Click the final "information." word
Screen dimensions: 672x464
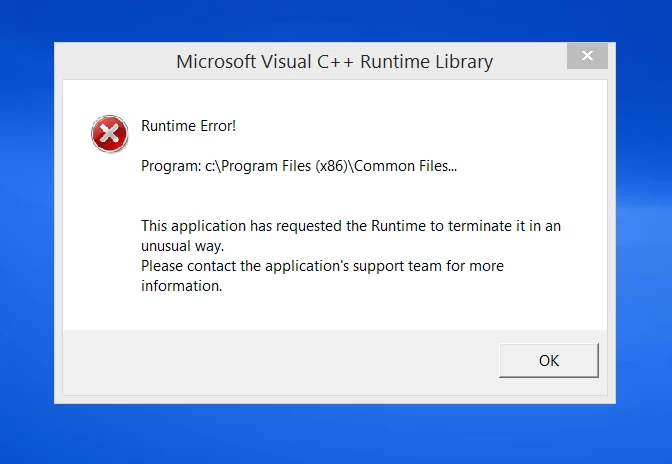182,286
